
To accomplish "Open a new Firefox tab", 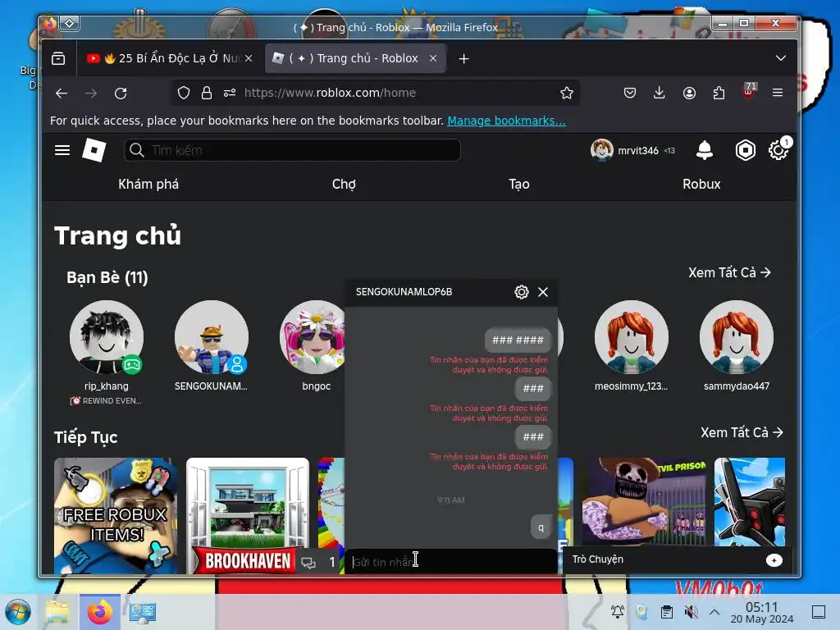I will (464, 59).
